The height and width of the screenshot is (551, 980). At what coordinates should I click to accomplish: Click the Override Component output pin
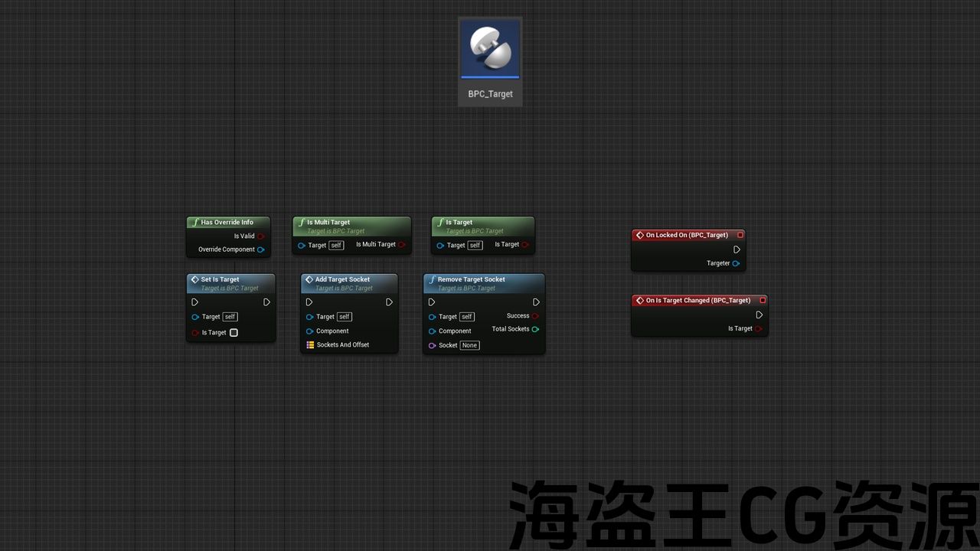(261, 249)
